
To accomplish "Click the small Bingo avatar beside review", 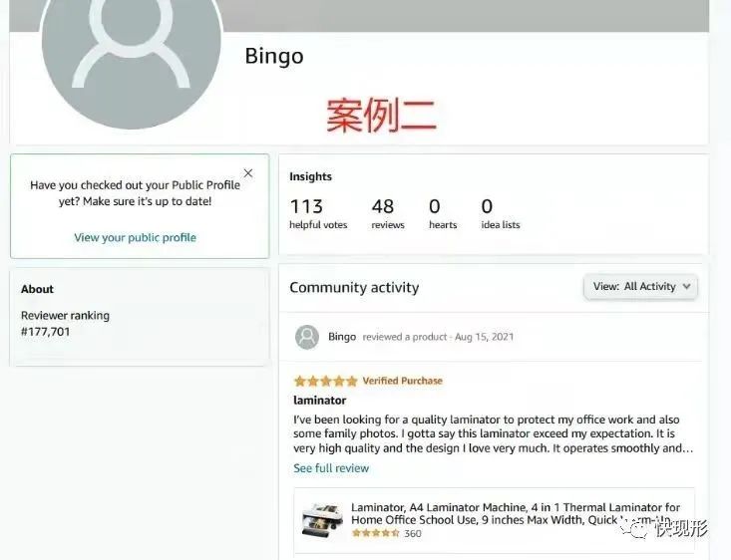I will [307, 337].
